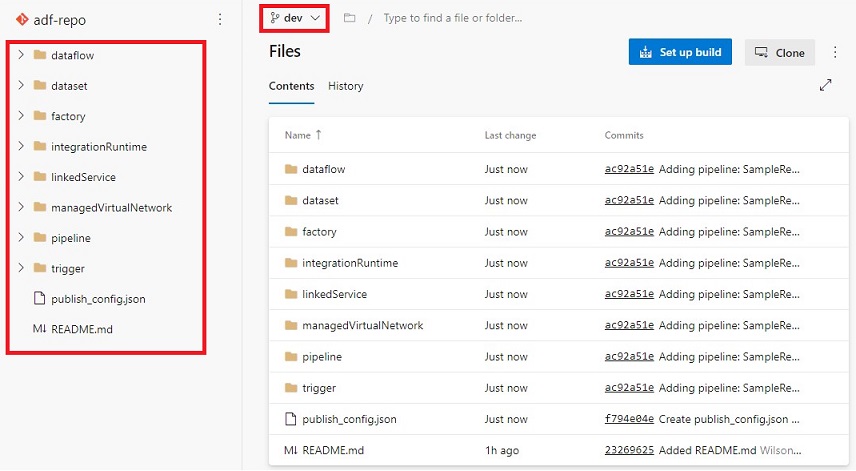The height and width of the screenshot is (471, 856).
Task: Select dataset folder in the sidebar tree
Action: point(69,86)
